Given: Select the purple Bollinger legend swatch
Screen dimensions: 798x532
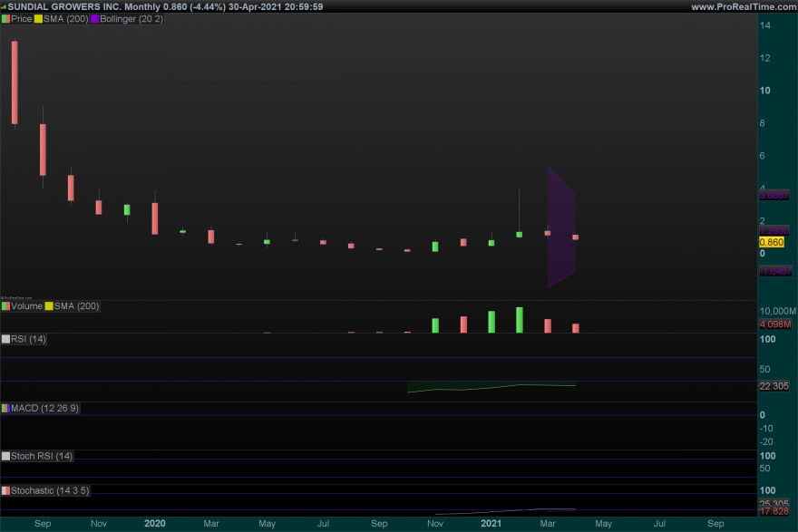Looking at the screenshot, I should pyautogui.click(x=94, y=19).
